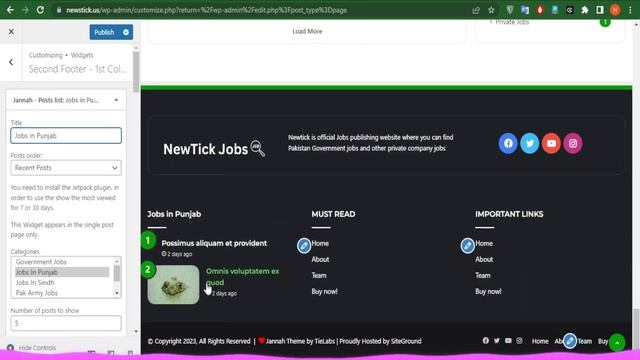This screenshot has width=640, height=360.
Task: Click edit pencil beside IMPORTANT LINKS menu
Action: 467,245
